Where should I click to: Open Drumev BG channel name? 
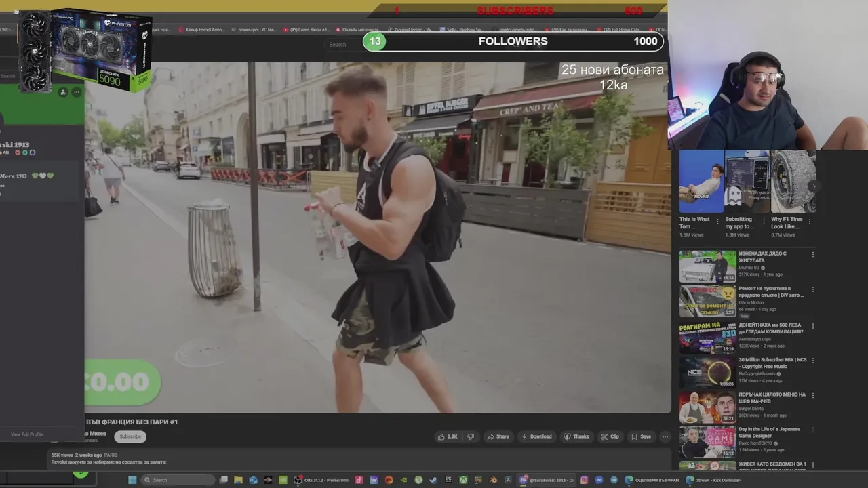pos(749,268)
